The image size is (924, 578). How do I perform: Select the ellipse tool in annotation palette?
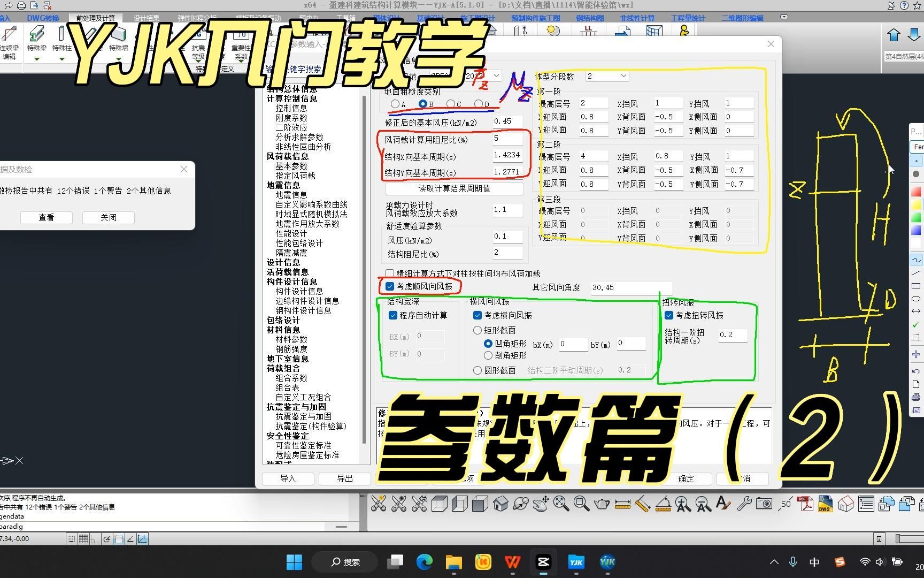pos(916,299)
